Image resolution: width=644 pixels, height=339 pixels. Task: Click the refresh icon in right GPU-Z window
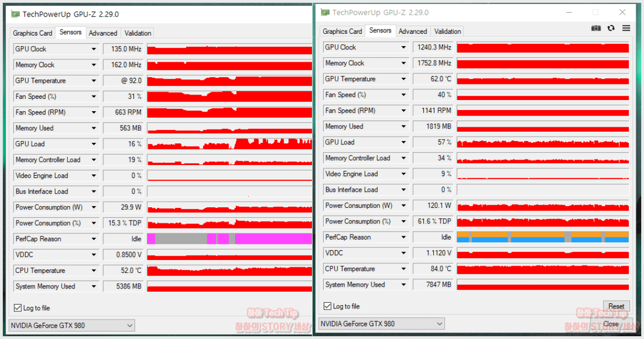pyautogui.click(x=611, y=28)
